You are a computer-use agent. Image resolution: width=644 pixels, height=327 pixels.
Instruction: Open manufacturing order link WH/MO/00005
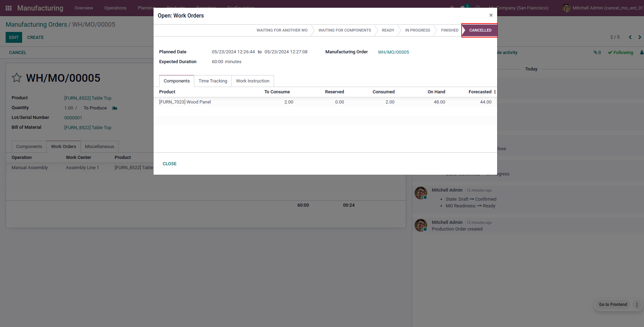(393, 52)
